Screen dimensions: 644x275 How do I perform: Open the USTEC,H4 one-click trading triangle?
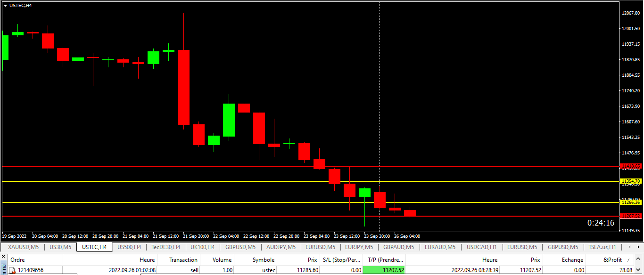pos(5,5)
